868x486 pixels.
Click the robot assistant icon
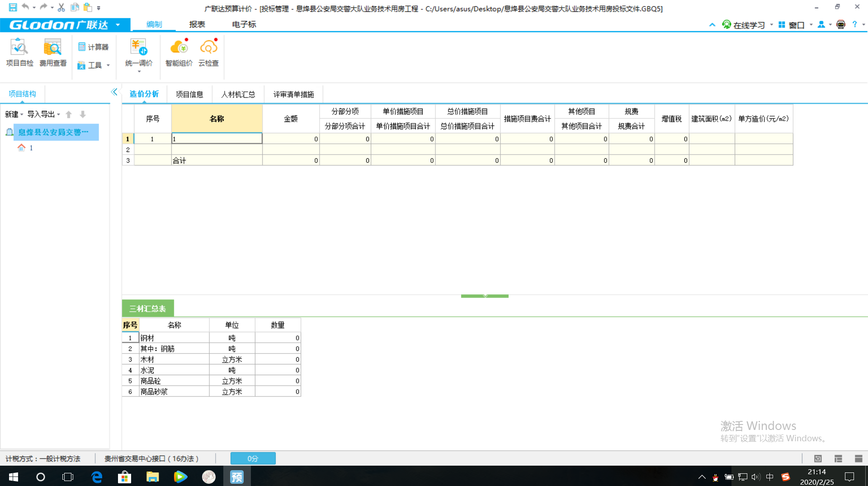coord(841,24)
